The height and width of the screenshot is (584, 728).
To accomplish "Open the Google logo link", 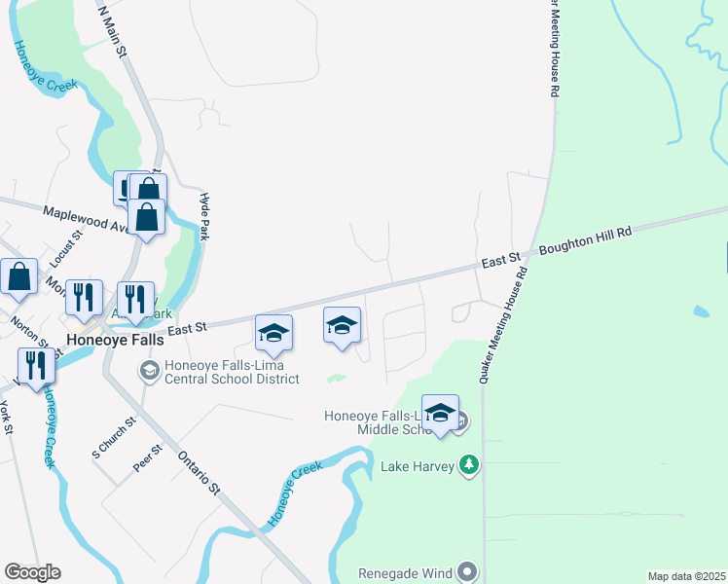I will click(32, 572).
